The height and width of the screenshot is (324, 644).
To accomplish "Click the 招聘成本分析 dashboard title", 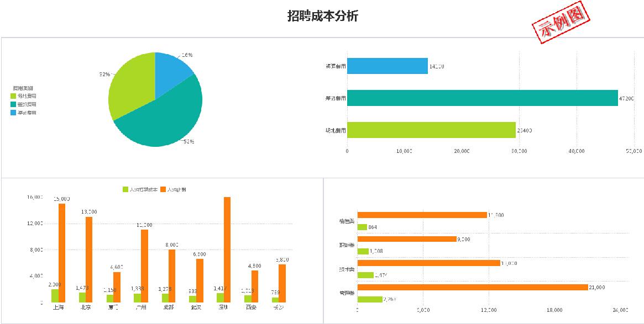I will 322,17.
